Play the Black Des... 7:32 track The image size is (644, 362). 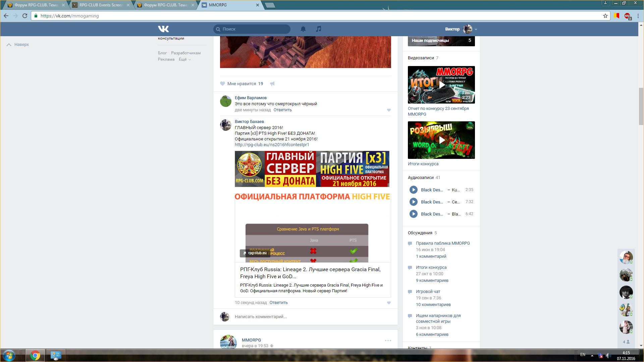(414, 202)
